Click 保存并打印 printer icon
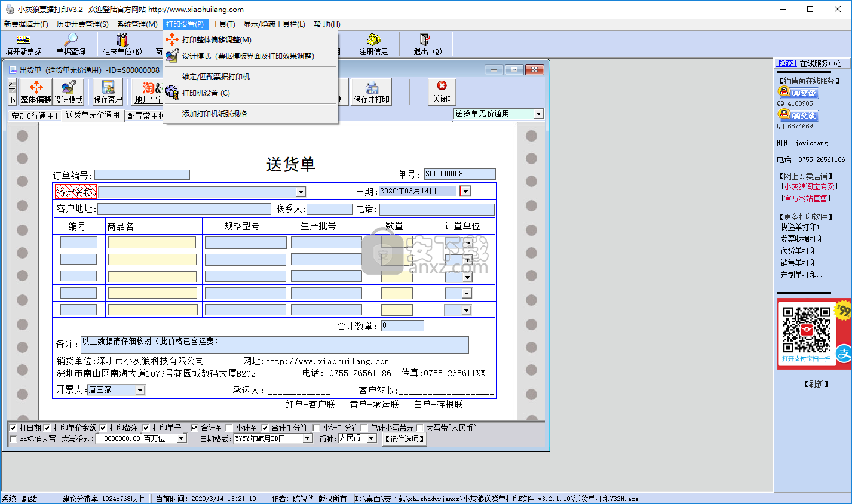 (x=372, y=92)
